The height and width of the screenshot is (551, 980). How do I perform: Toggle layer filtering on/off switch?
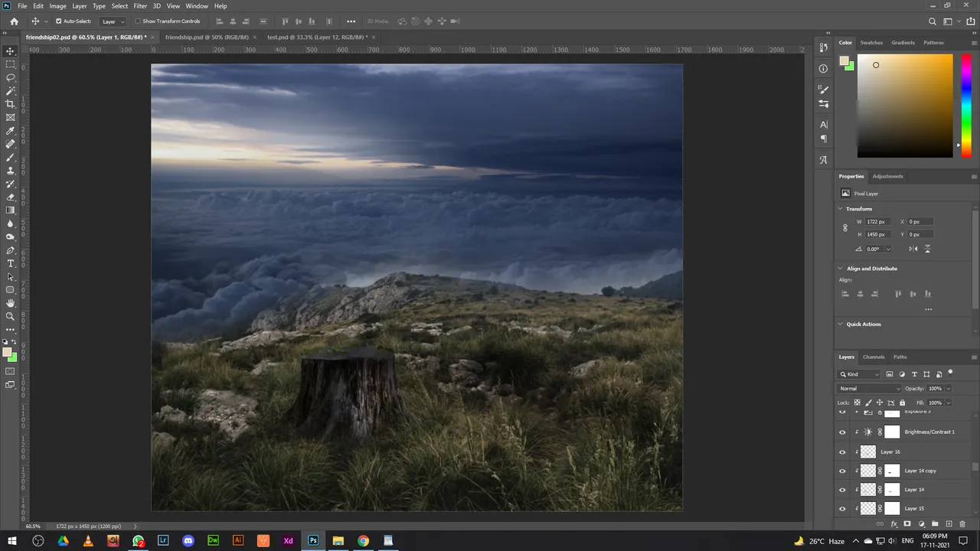point(950,373)
